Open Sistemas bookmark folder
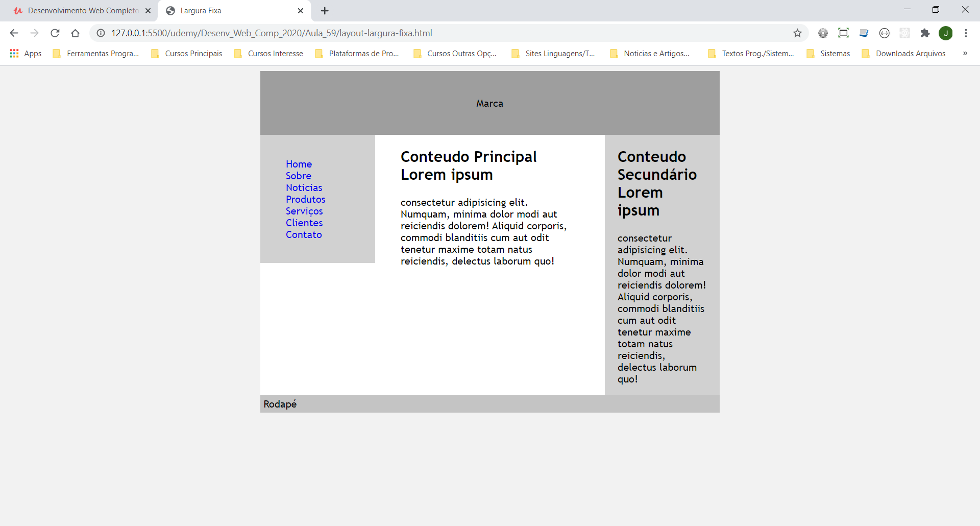This screenshot has width=980, height=526. [828, 54]
